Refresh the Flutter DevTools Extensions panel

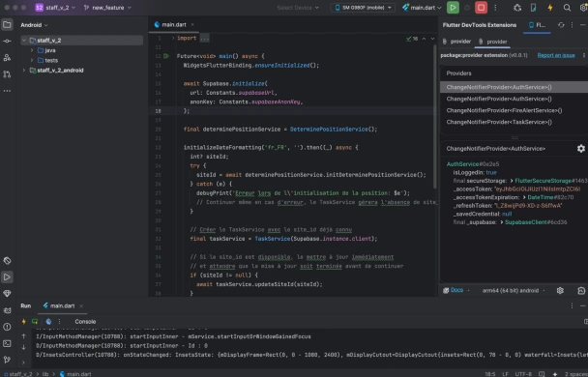click(x=561, y=25)
